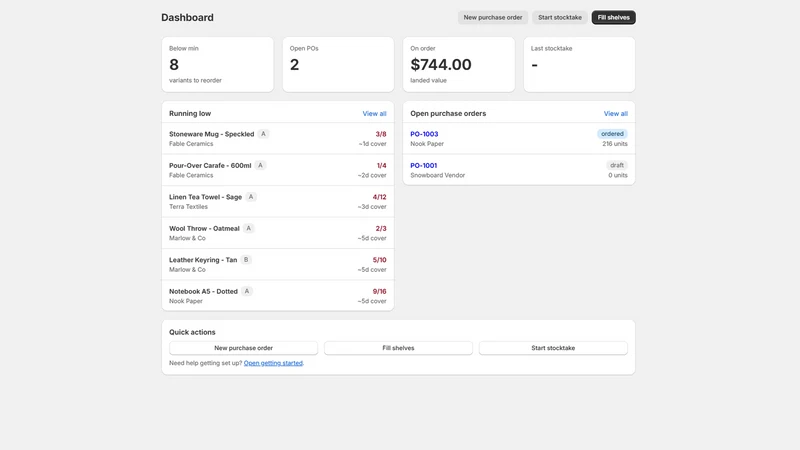The width and height of the screenshot is (800, 450).
Task: Click the 2/3 stock count
Action: pos(381,229)
